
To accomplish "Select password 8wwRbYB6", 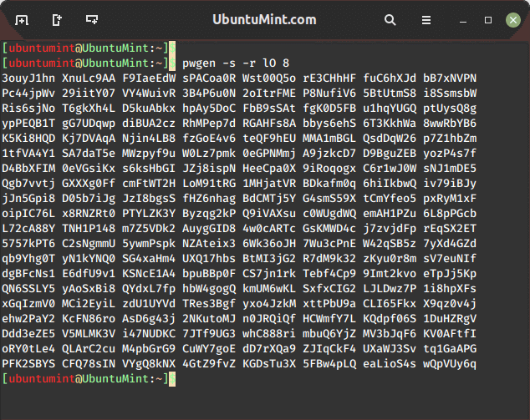I will point(450,124).
